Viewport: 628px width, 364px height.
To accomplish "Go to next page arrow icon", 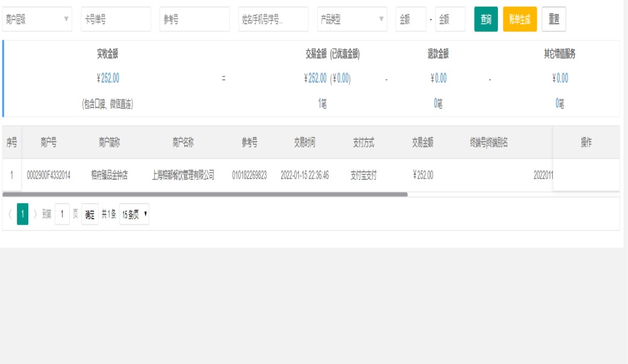I will [36, 214].
